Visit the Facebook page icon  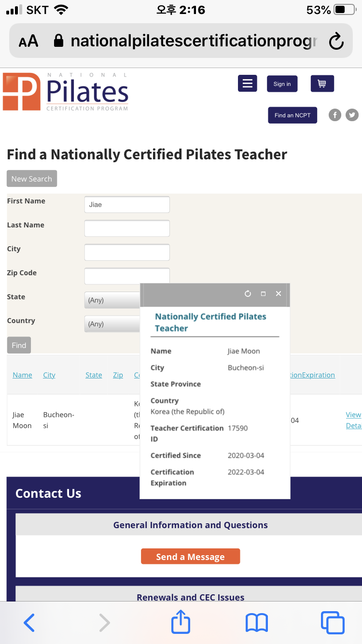pos(335,115)
